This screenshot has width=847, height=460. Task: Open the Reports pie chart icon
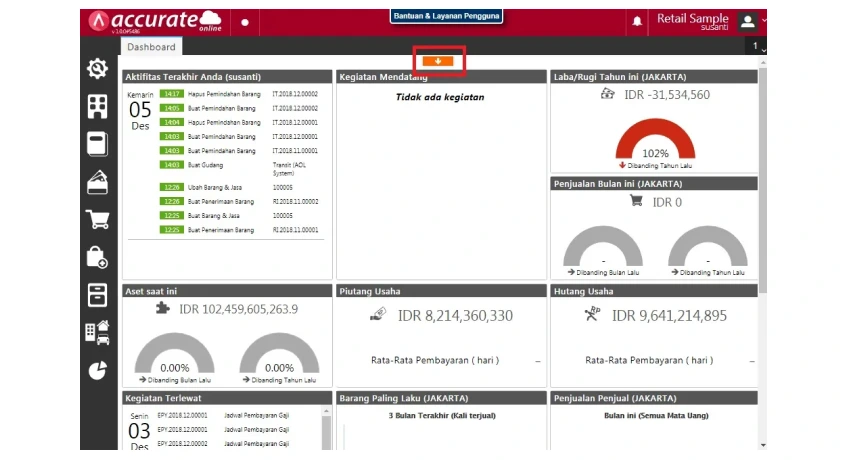pyautogui.click(x=98, y=370)
